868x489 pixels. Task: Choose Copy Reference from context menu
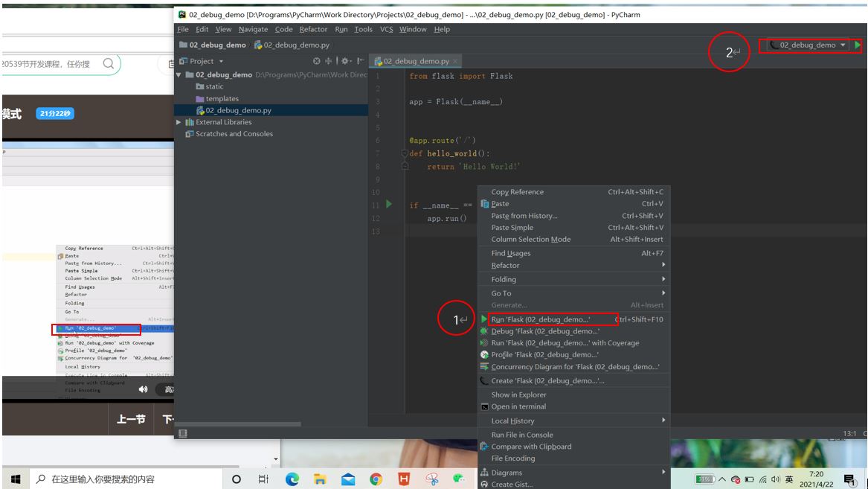coord(574,191)
